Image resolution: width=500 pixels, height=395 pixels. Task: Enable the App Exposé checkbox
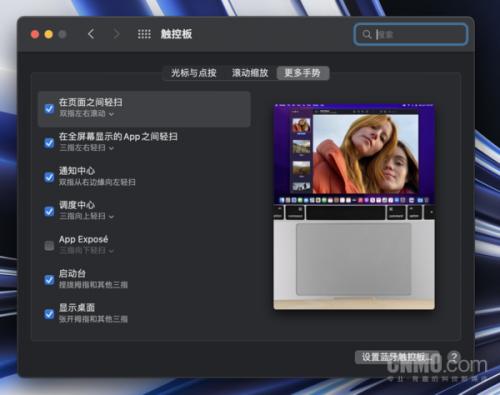[49, 245]
